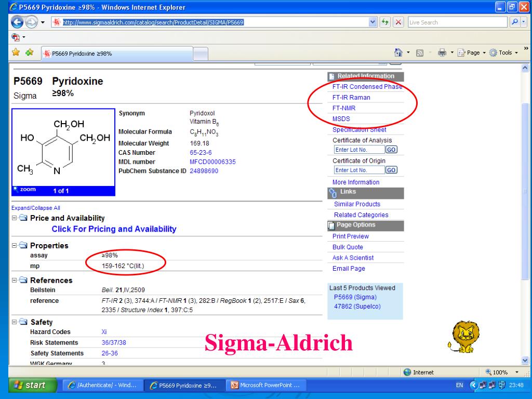Open the Page menu

tap(472, 52)
